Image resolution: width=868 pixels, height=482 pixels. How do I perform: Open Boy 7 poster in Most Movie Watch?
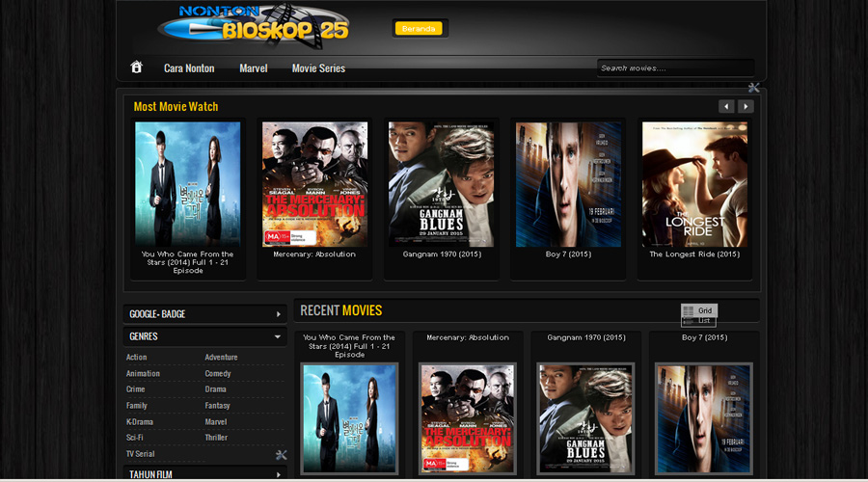(x=568, y=184)
